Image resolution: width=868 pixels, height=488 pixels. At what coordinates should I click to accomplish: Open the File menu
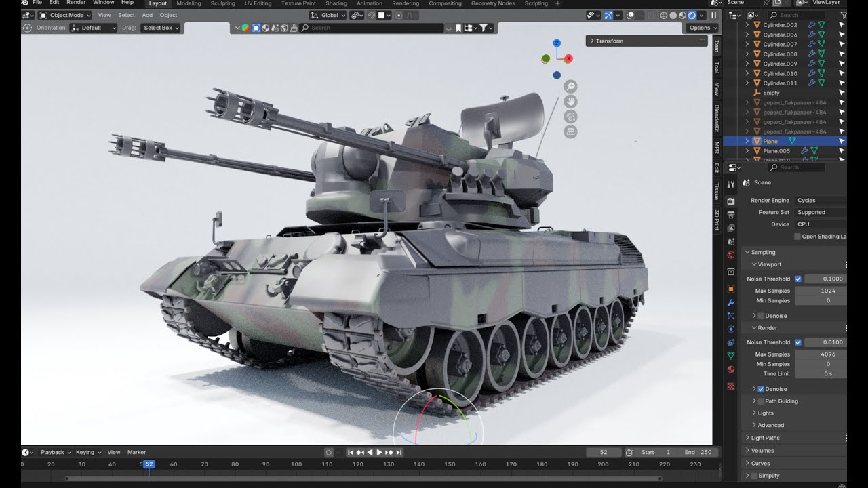[x=37, y=3]
